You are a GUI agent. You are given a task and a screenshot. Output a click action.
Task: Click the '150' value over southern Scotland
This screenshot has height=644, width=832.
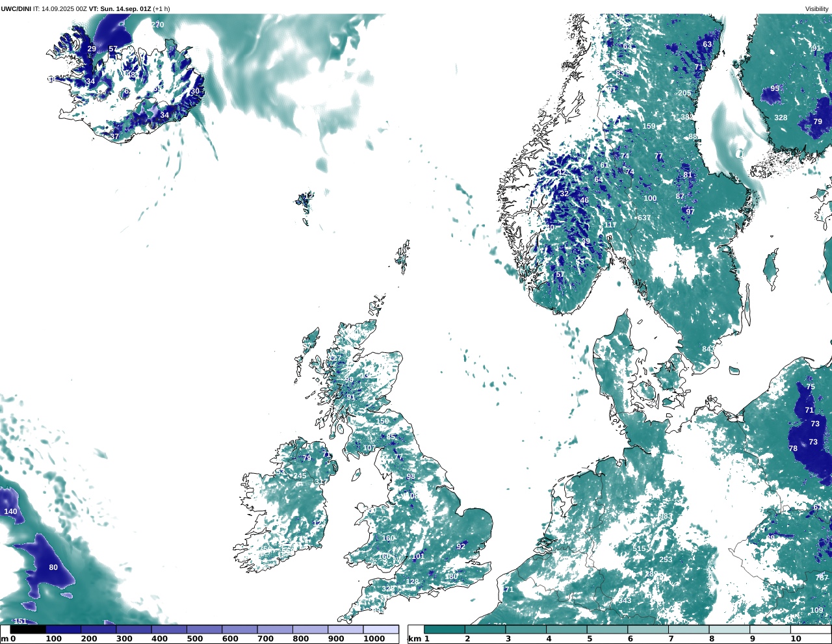pos(382,421)
